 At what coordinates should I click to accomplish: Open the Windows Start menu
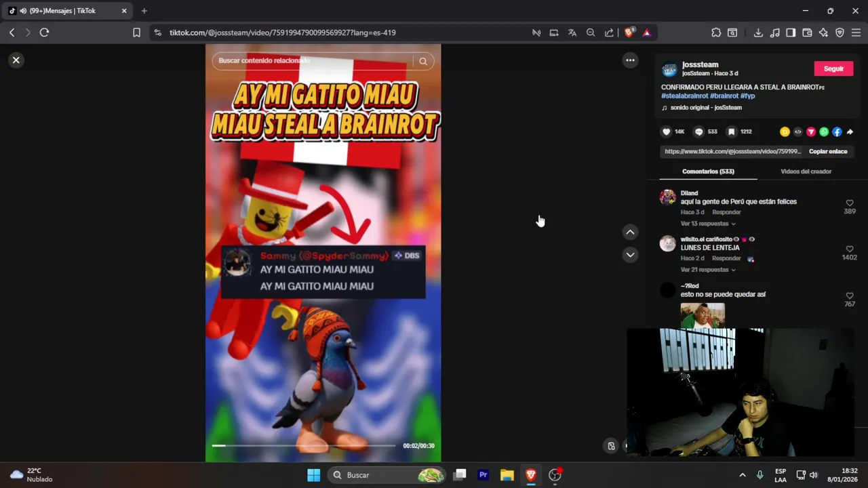click(x=313, y=475)
